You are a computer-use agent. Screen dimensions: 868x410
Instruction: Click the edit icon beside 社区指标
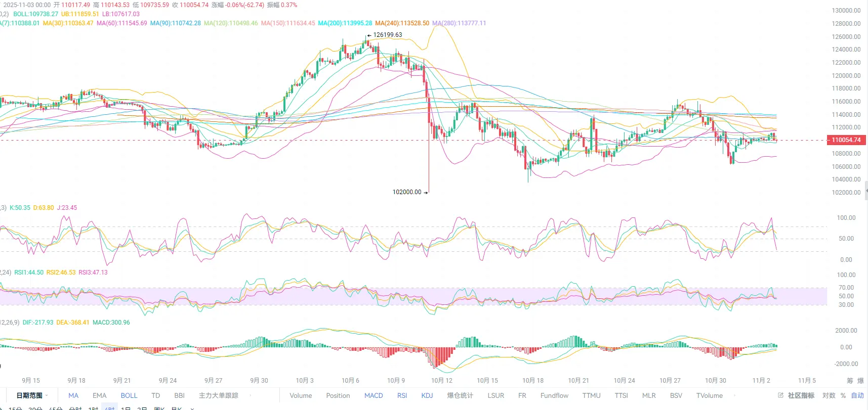click(x=780, y=395)
